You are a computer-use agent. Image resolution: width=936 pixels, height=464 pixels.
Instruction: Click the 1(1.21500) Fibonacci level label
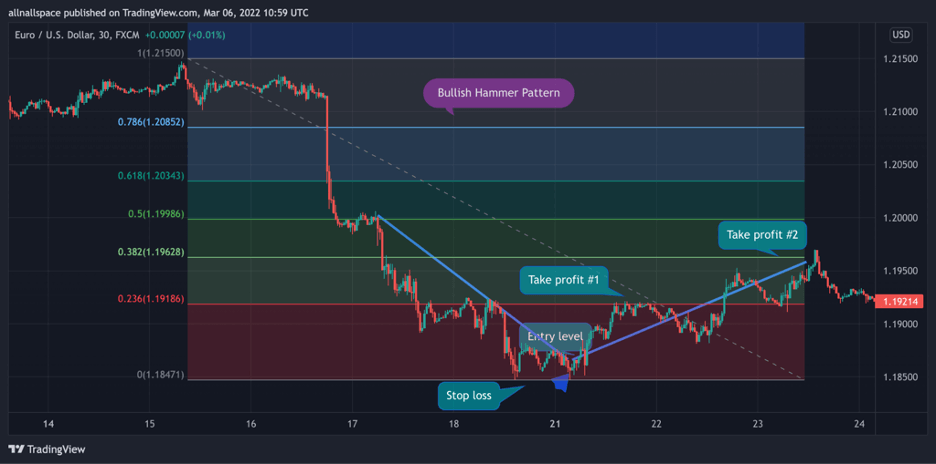pos(161,53)
